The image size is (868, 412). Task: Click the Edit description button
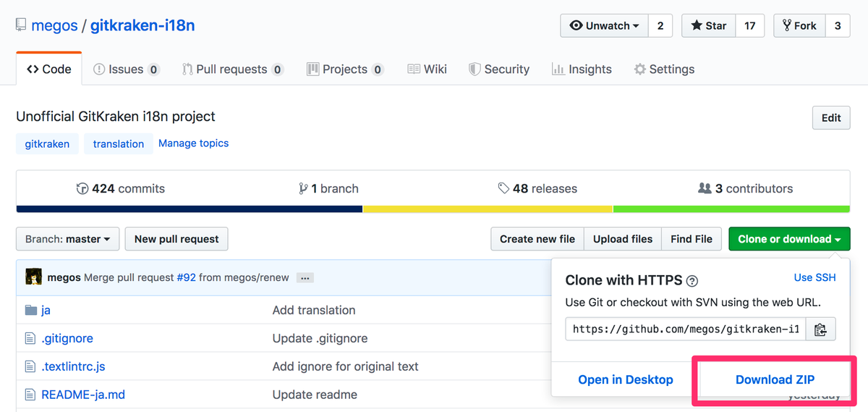click(831, 118)
